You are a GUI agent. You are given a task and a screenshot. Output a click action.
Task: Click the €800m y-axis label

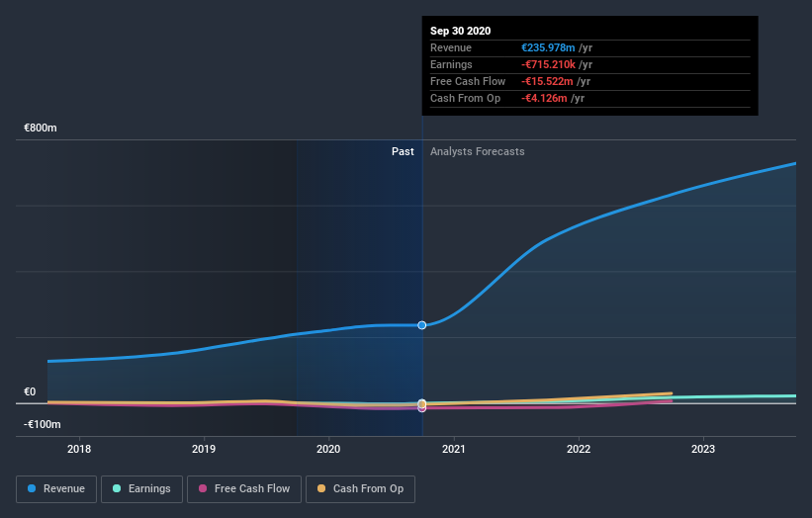(41, 128)
